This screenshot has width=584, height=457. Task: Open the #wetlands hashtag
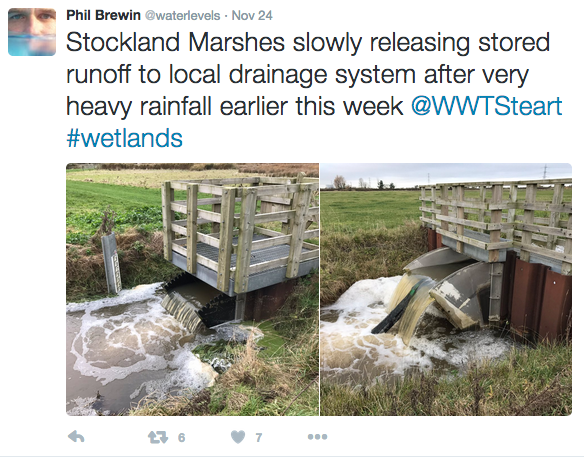click(124, 138)
